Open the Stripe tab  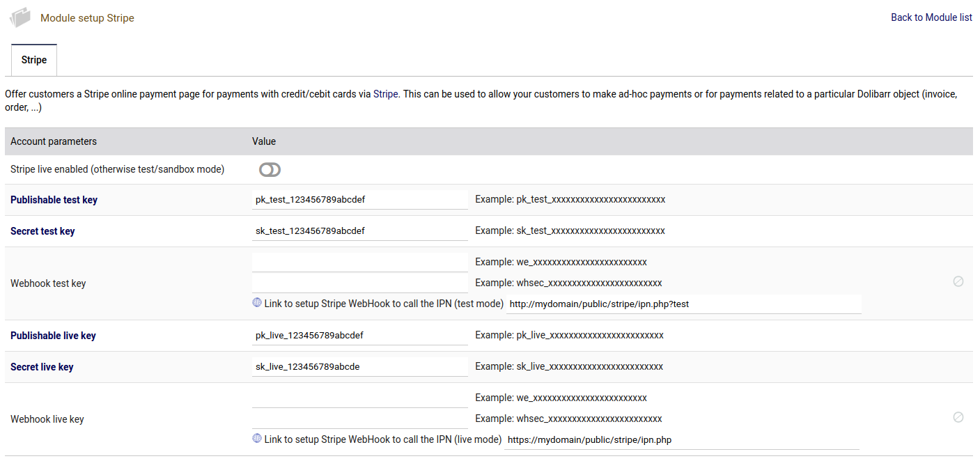(34, 60)
